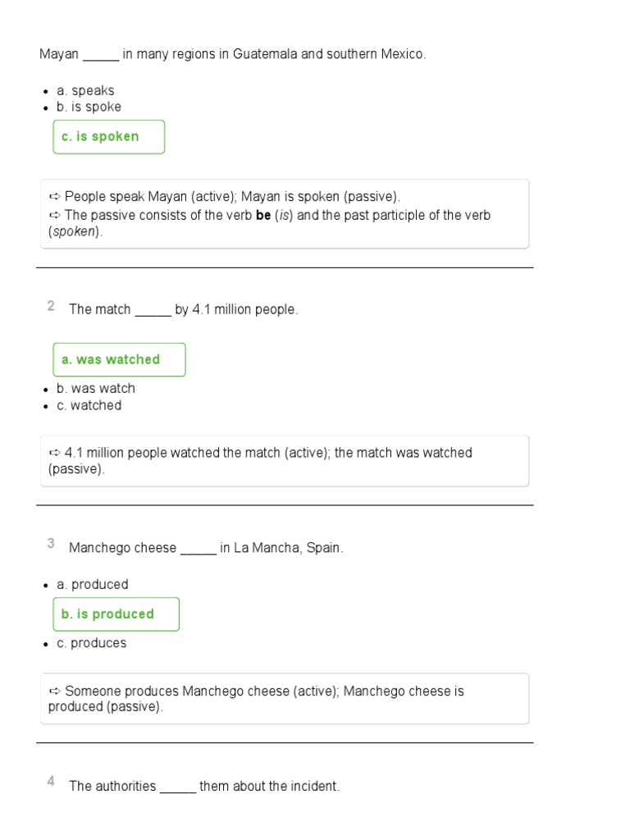Click the blank in "The match" sentence
This screenshot has width=630, height=840.
coord(153,311)
